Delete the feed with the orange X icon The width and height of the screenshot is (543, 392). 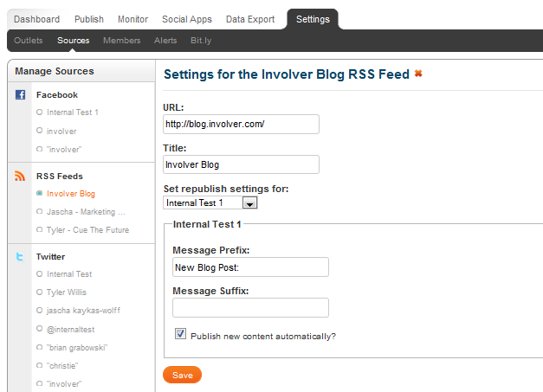pos(418,74)
